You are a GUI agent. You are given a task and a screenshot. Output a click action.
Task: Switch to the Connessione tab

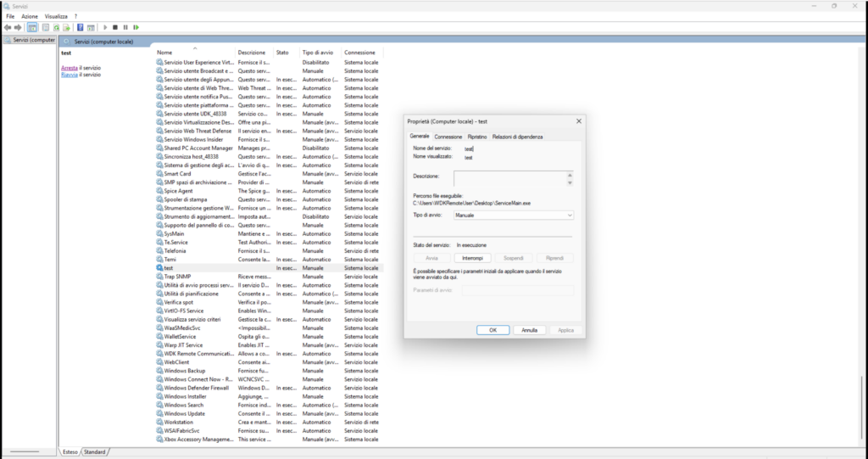pos(448,137)
